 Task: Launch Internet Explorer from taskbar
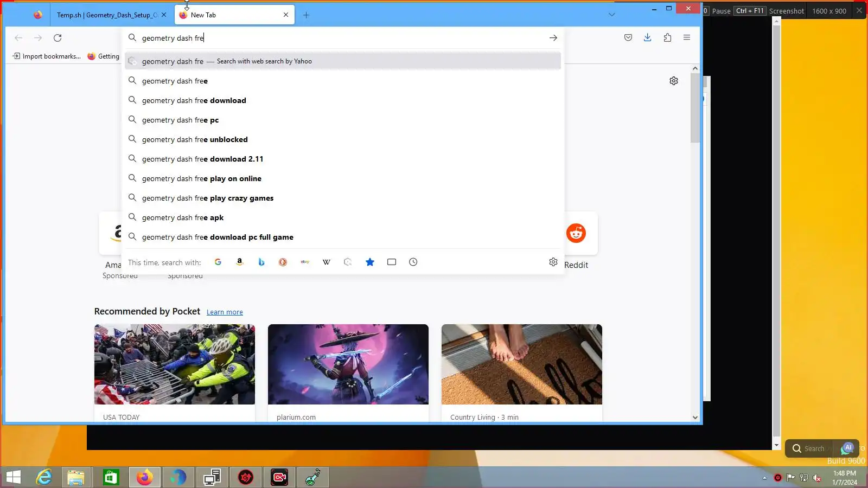click(44, 478)
